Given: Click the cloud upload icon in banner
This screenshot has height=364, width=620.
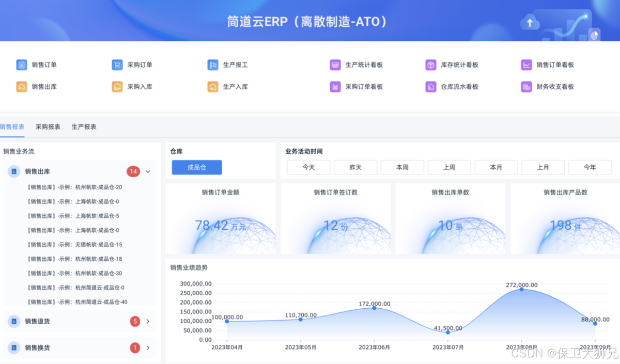Looking at the screenshot, I should [x=530, y=22].
